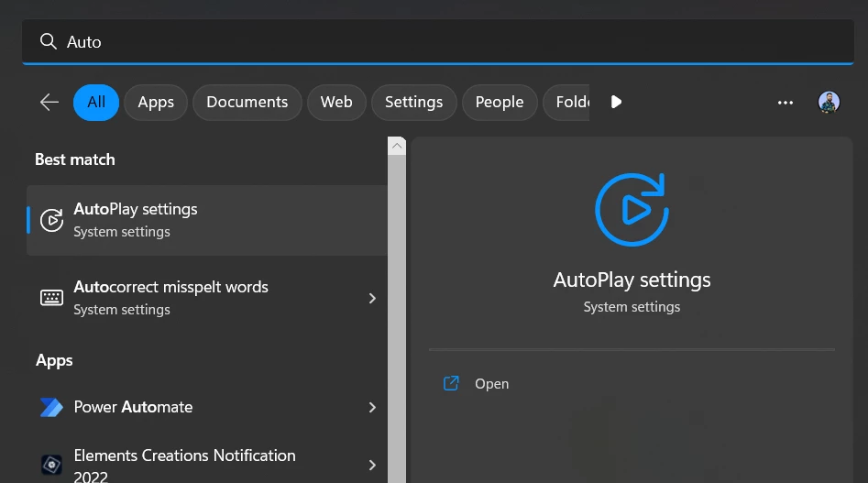Switch to the People filter tab
This screenshot has height=483, width=868.
(500, 103)
